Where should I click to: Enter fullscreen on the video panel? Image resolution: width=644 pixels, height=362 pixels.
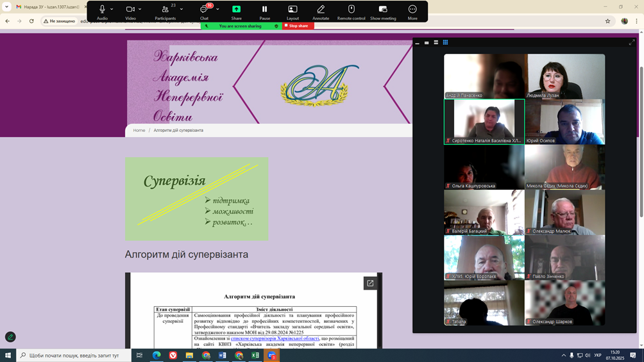pos(631,42)
